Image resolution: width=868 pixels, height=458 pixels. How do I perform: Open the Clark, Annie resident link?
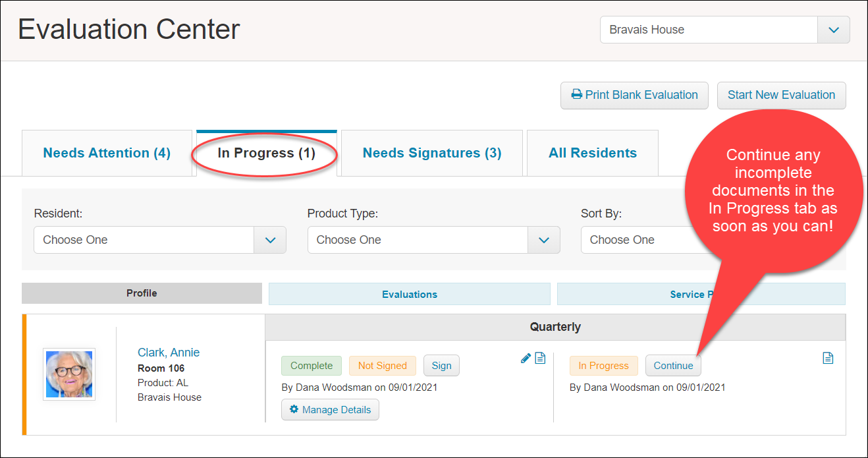point(169,353)
